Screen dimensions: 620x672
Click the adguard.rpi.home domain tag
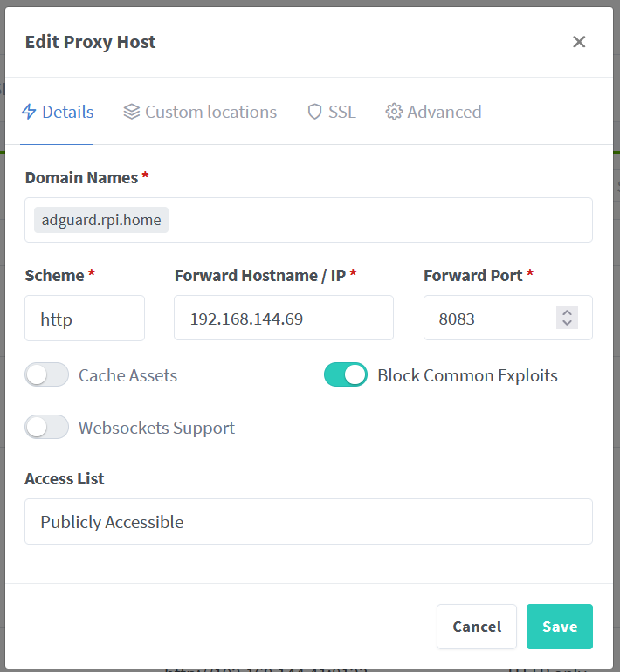[101, 220]
